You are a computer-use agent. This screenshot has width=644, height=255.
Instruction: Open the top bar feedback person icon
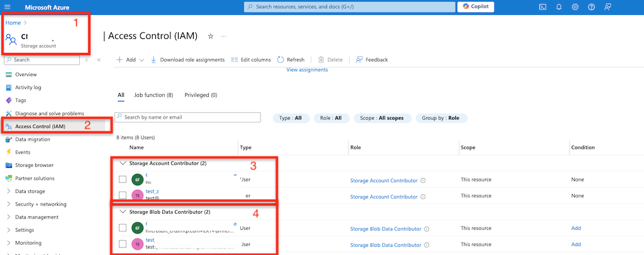click(x=608, y=7)
